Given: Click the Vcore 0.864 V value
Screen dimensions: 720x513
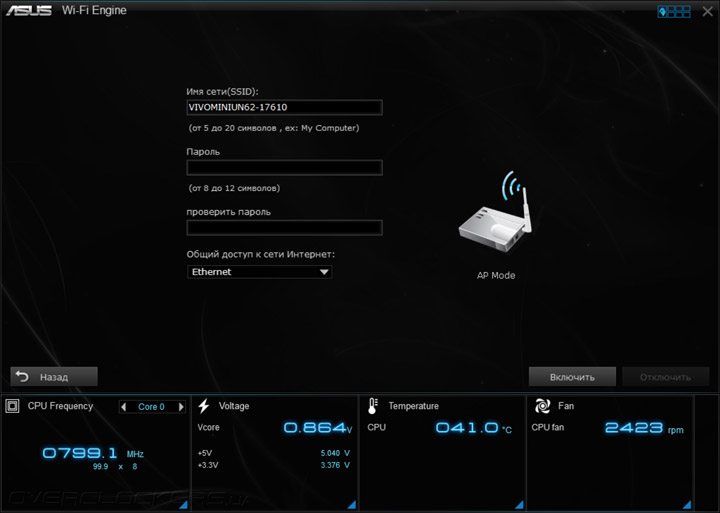Looking at the screenshot, I should tap(318, 428).
